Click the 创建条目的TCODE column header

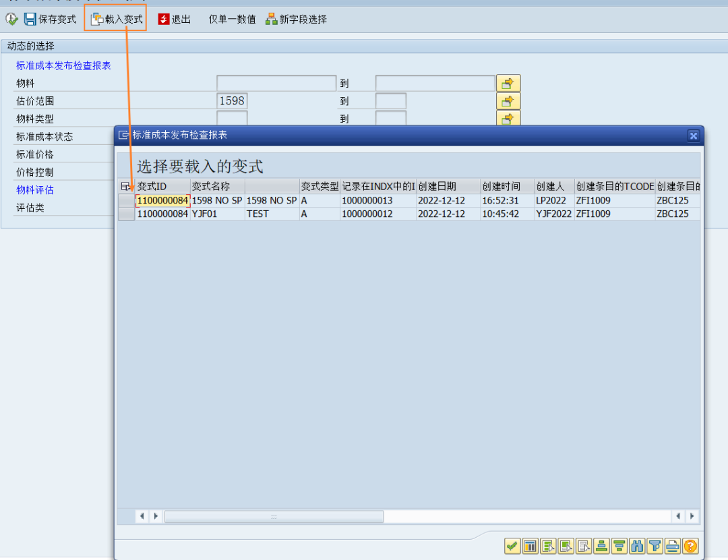pyautogui.click(x=615, y=186)
